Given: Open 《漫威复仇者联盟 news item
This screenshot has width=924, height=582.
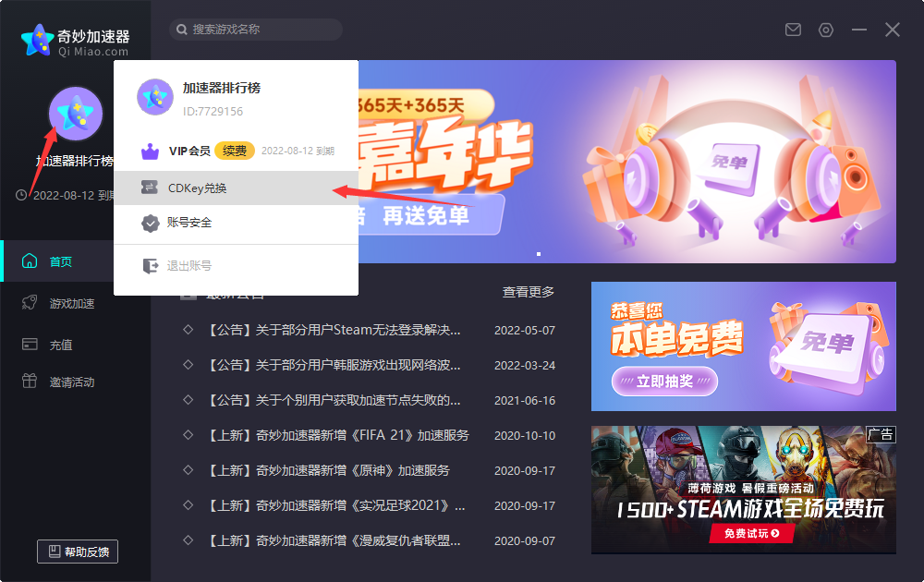Looking at the screenshot, I should tap(335, 540).
